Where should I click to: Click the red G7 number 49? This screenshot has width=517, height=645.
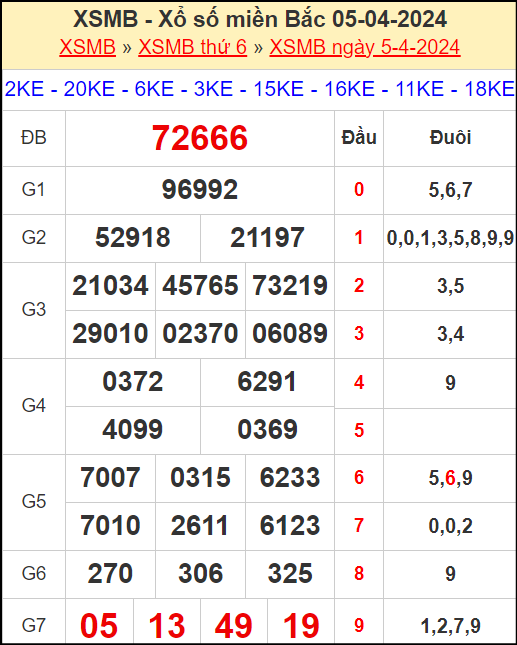234,626
